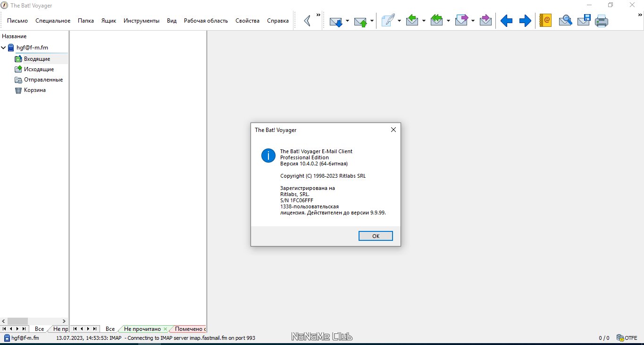Screen dimensions: 644x345
Task: Open the Справка menu
Action: (x=278, y=21)
